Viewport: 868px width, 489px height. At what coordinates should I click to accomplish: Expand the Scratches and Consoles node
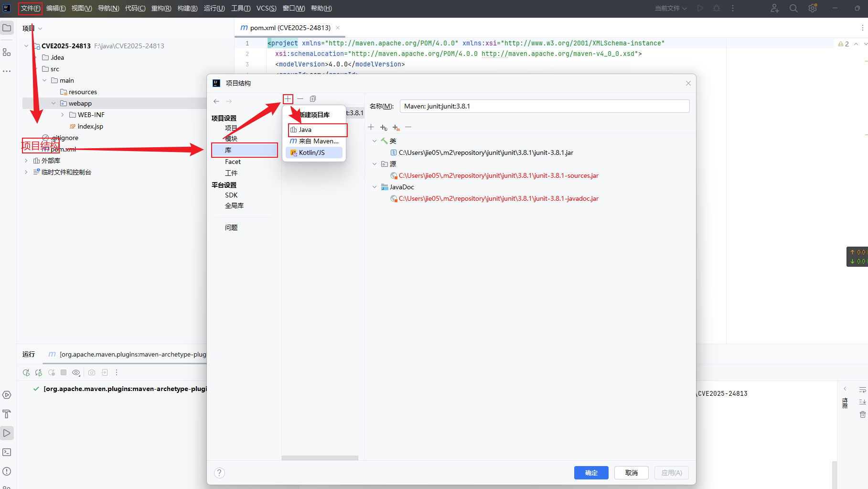click(x=26, y=172)
